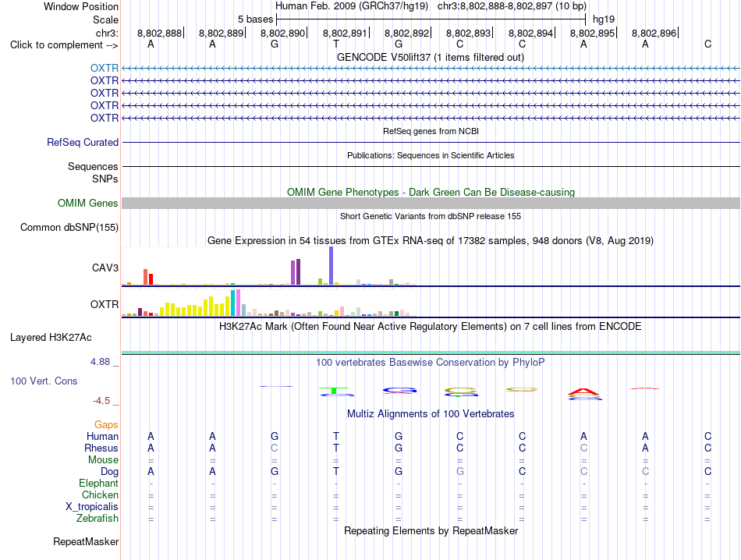This screenshot has width=741, height=560.
Task: Click the OMIM Genes track label
Action: 87,204
